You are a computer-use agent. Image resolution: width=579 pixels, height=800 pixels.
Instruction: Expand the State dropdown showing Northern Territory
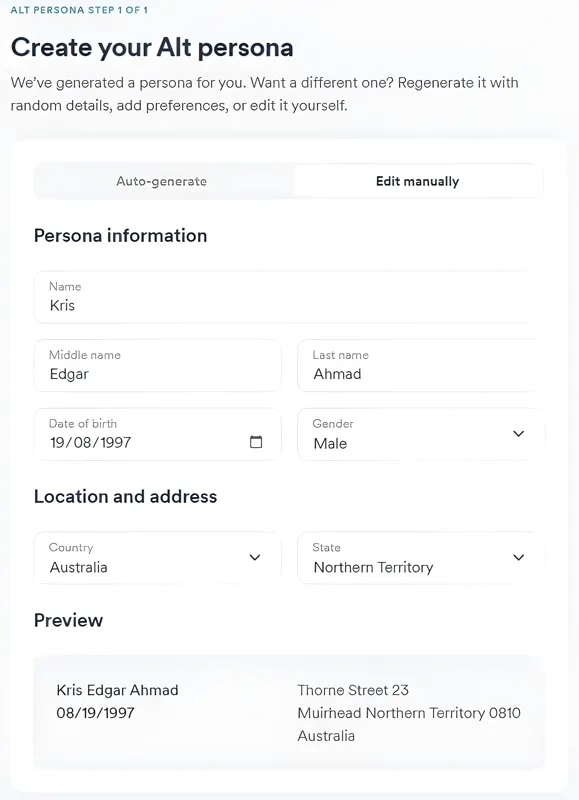(x=420, y=557)
